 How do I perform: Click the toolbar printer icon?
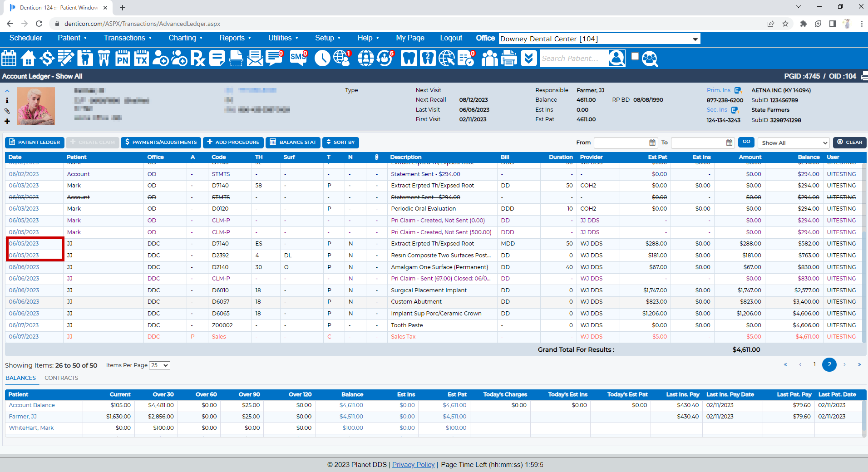[509, 59]
